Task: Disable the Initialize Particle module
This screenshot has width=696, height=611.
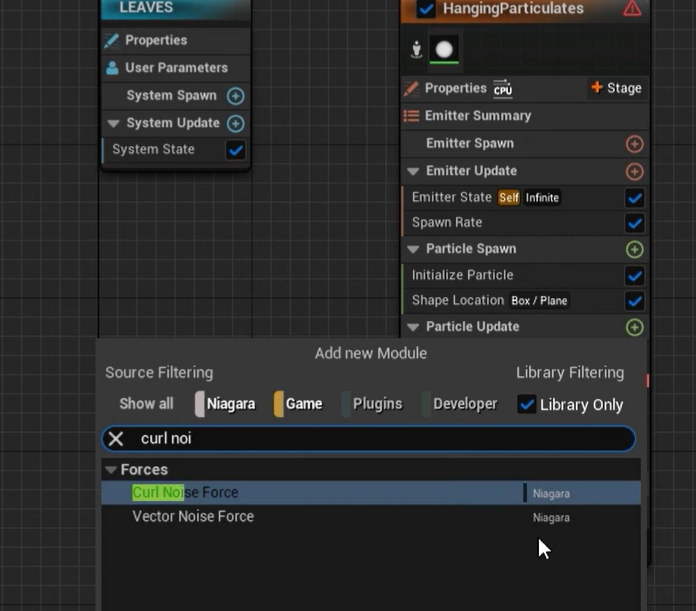Action: 634,276
